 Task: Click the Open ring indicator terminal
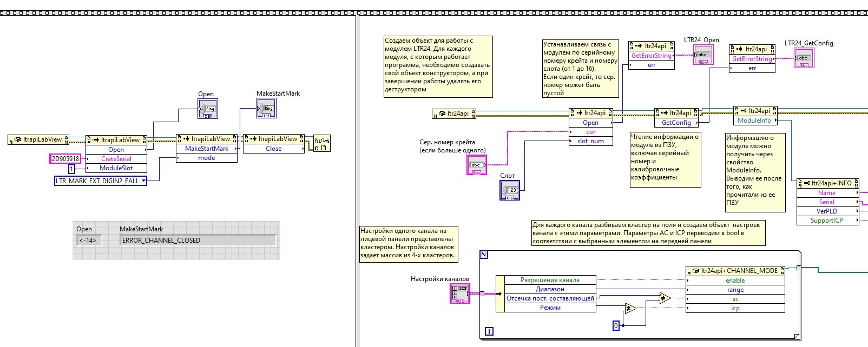tap(208, 109)
